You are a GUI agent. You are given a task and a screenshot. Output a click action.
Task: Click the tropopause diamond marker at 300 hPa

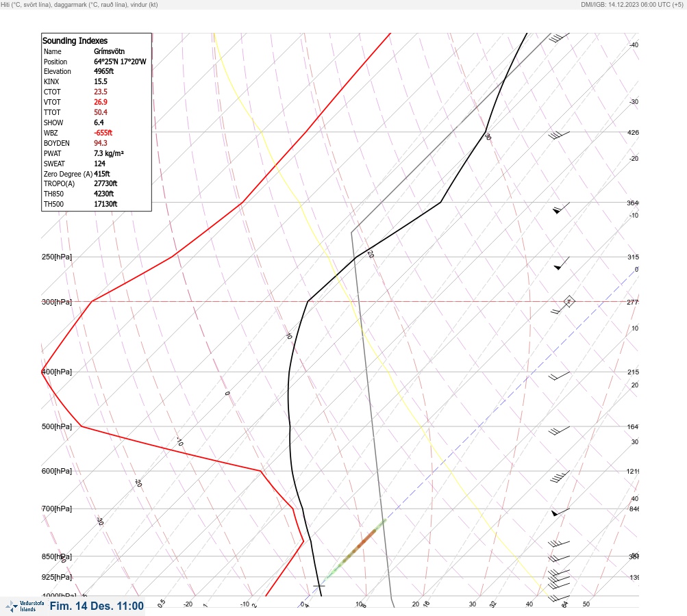[x=569, y=302]
